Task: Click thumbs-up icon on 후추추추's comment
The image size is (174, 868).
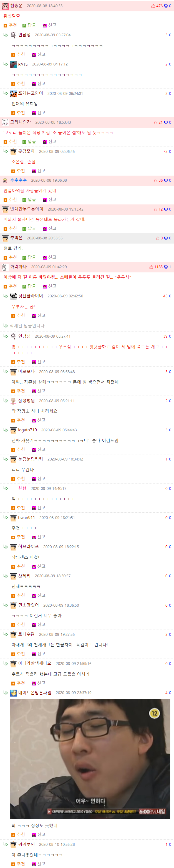Action: 155,181
